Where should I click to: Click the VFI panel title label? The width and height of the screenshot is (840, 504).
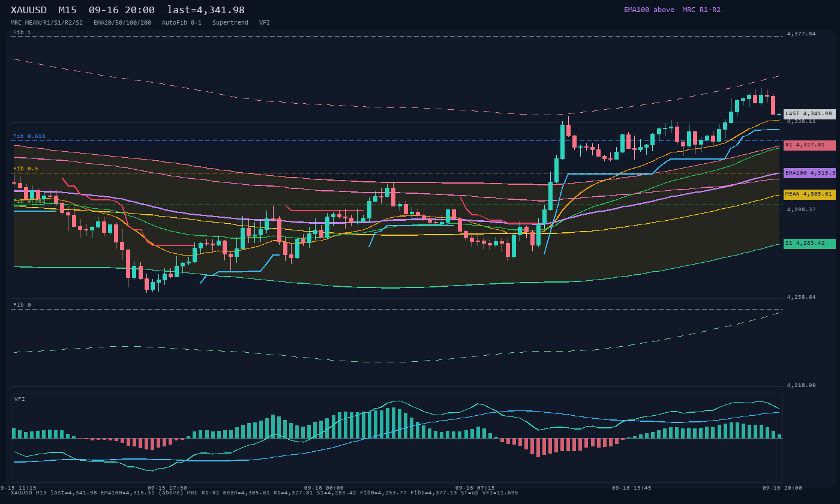20,399
